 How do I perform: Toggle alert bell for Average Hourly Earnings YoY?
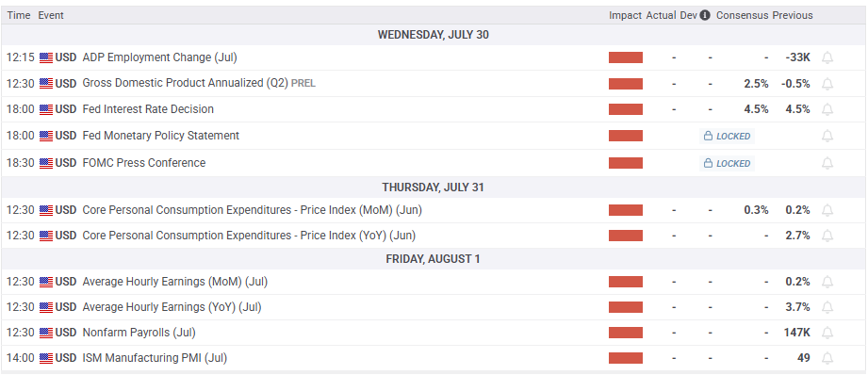(x=827, y=307)
